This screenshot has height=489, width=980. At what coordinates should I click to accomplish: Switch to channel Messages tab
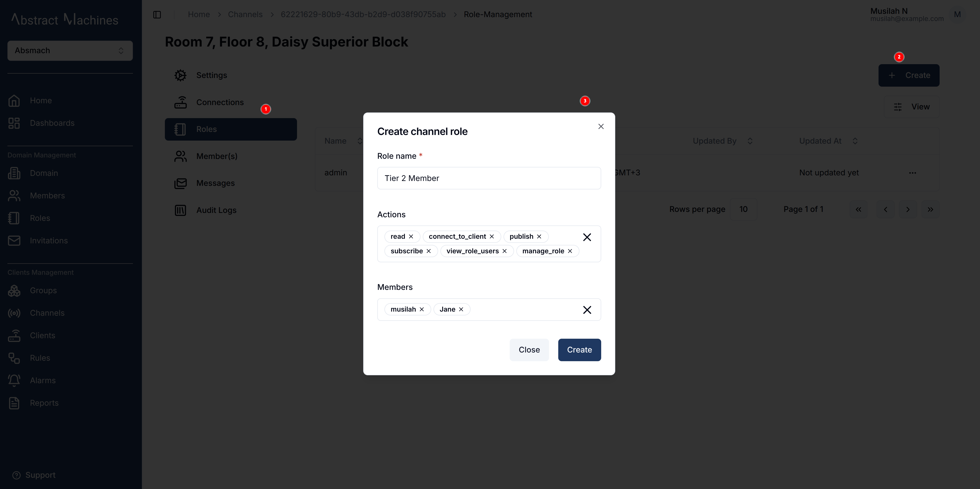231,184
